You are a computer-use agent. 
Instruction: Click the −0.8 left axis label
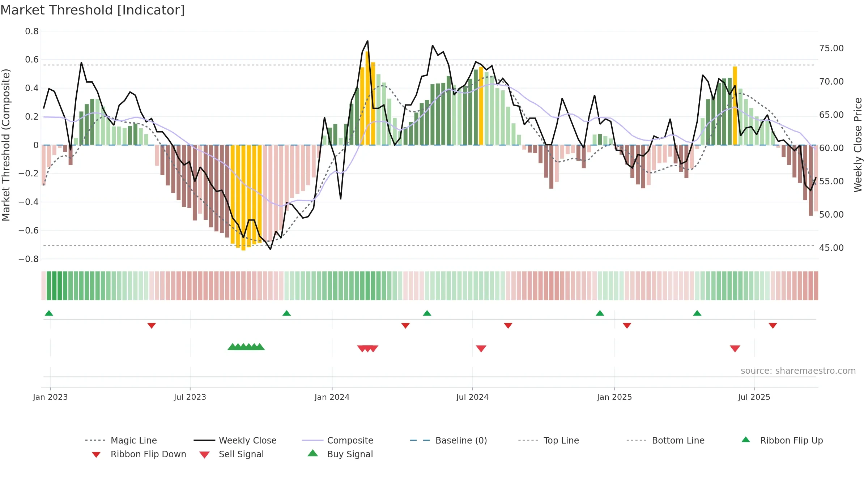tap(29, 259)
